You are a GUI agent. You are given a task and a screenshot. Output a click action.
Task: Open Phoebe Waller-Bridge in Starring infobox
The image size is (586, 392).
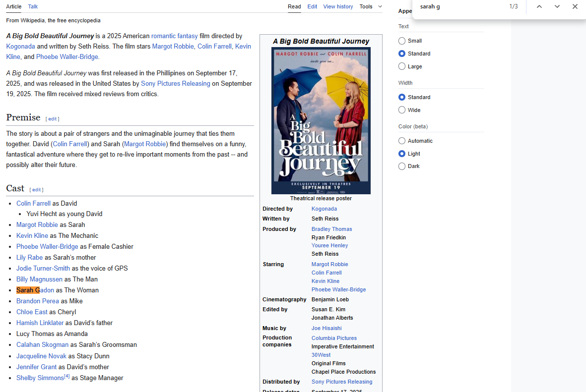click(338, 289)
